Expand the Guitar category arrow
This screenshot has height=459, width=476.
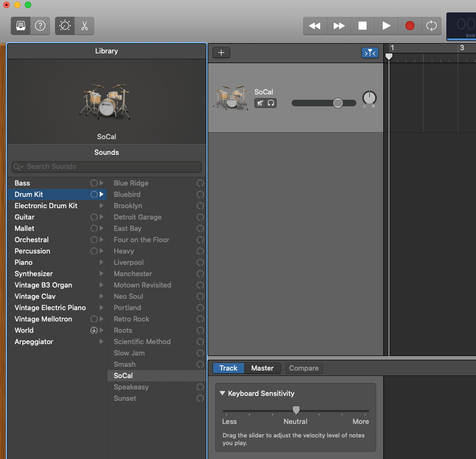[x=101, y=217]
